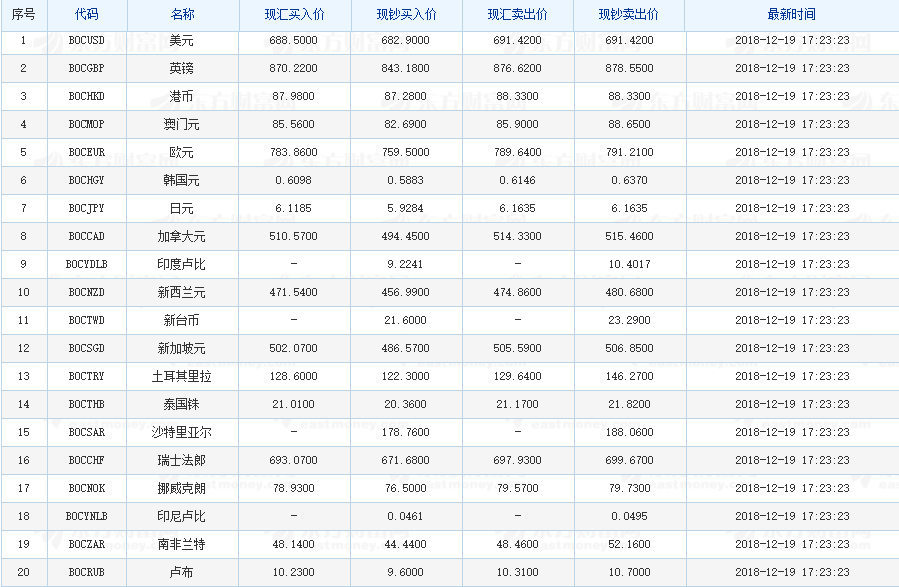Click the 港币 name cell
This screenshot has width=899, height=587.
point(182,96)
